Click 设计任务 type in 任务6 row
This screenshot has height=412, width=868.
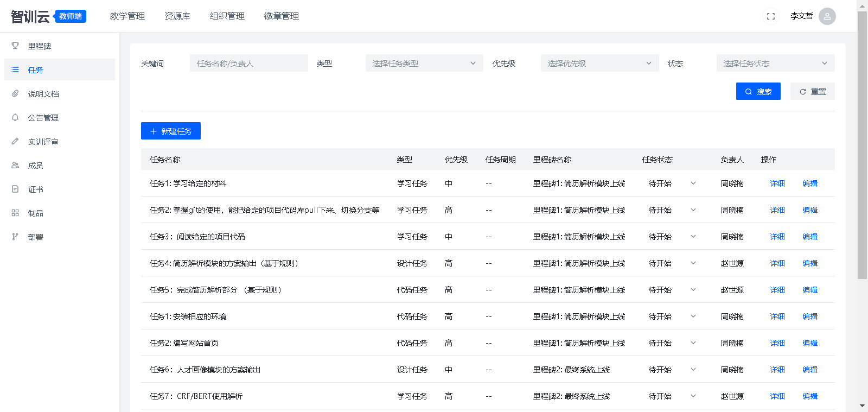coord(412,370)
